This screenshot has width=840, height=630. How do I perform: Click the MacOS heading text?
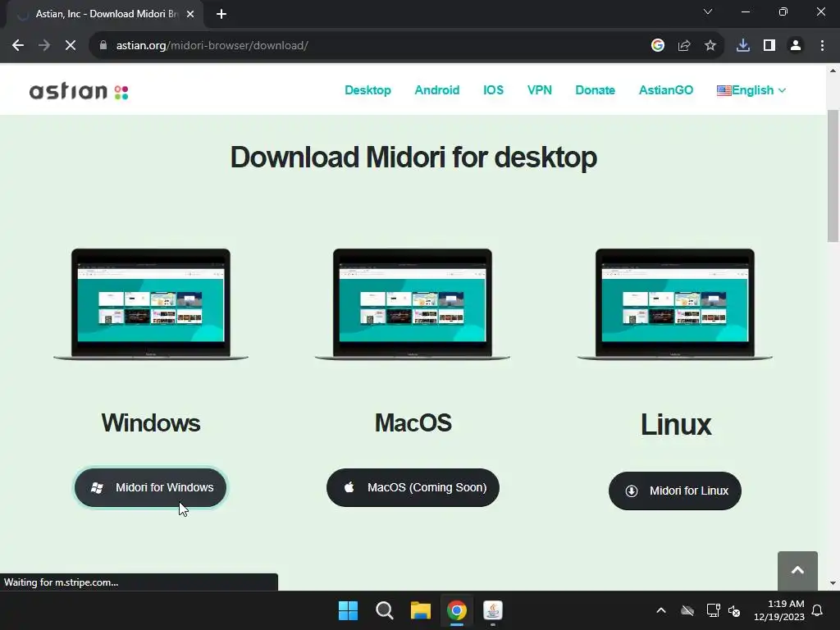(x=413, y=422)
